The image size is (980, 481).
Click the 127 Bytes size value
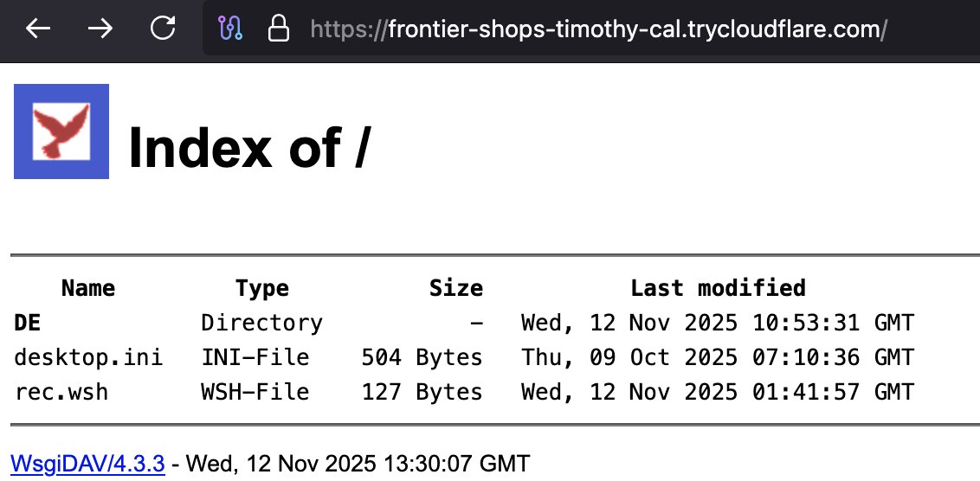tap(422, 392)
